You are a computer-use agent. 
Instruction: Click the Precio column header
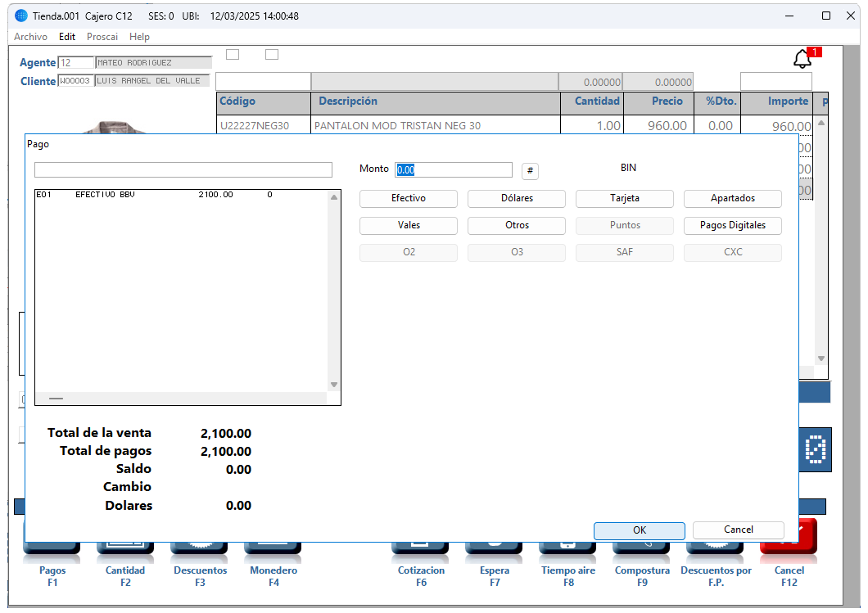(x=659, y=103)
